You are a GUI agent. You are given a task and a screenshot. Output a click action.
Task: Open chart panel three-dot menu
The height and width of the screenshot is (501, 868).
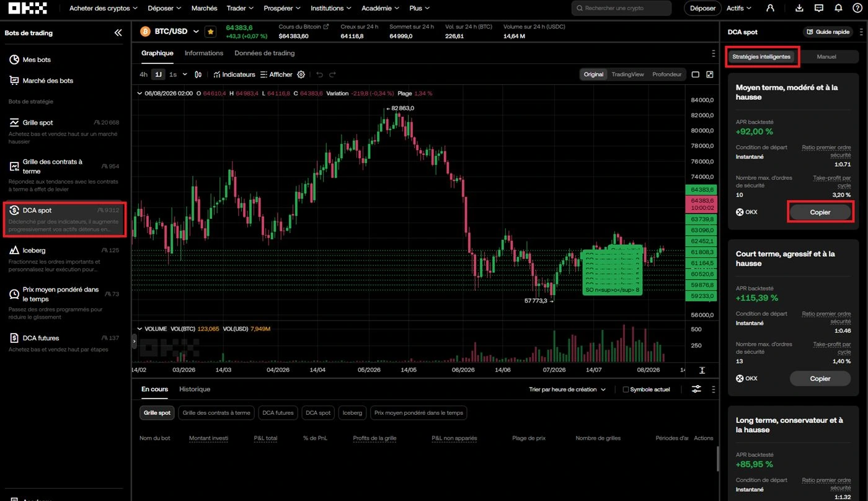[x=714, y=53]
